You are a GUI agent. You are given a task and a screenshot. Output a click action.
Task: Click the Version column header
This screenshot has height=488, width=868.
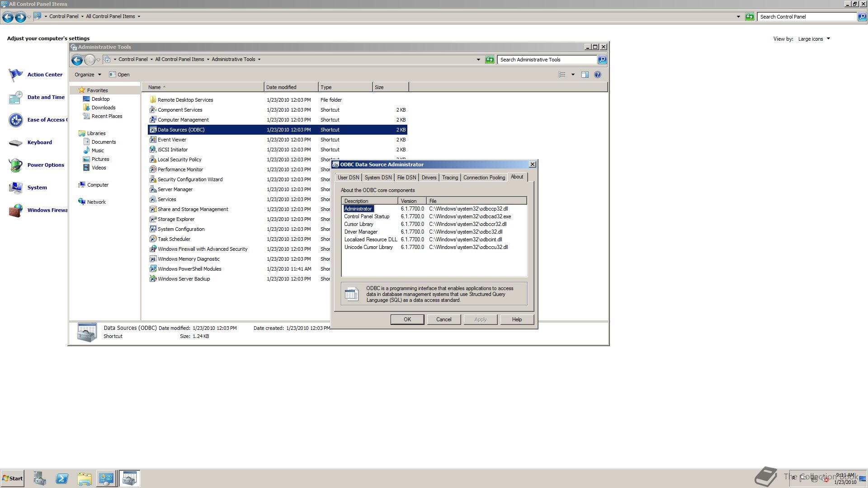tap(412, 201)
